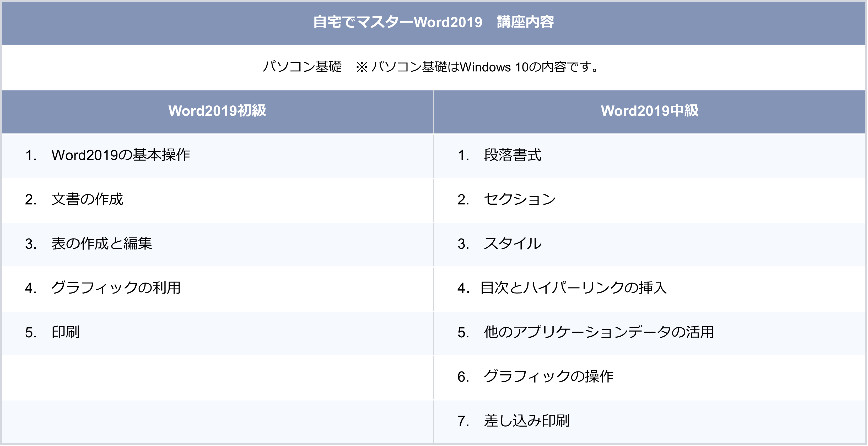Click the empty cell beside 差し込み印刷

pos(217,421)
